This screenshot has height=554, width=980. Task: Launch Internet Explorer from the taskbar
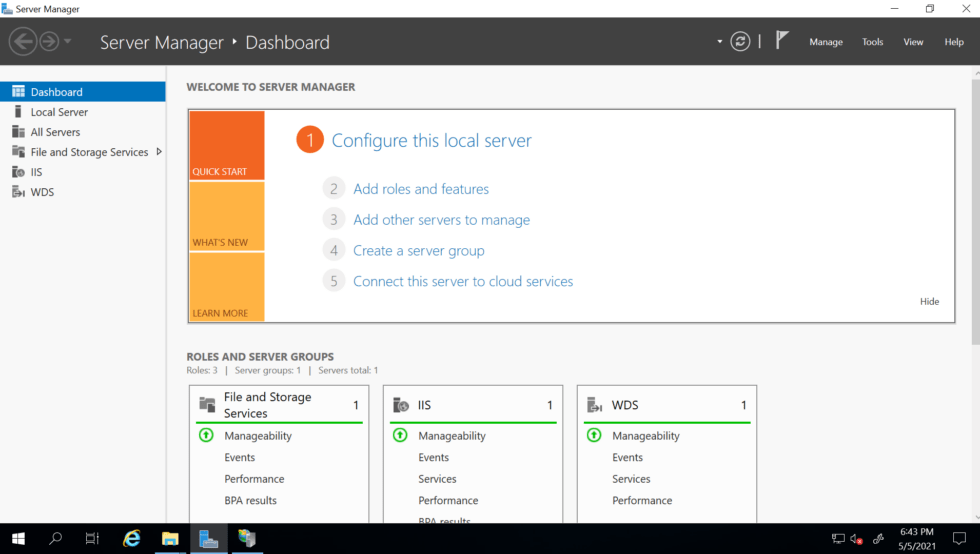click(131, 538)
